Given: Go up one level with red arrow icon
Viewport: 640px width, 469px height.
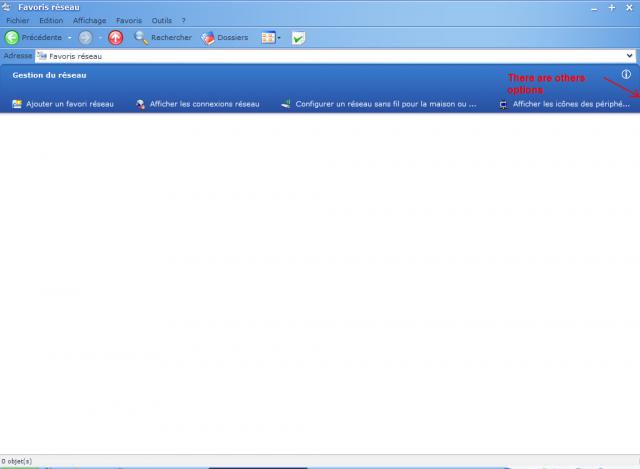Looking at the screenshot, I should tap(116, 38).
